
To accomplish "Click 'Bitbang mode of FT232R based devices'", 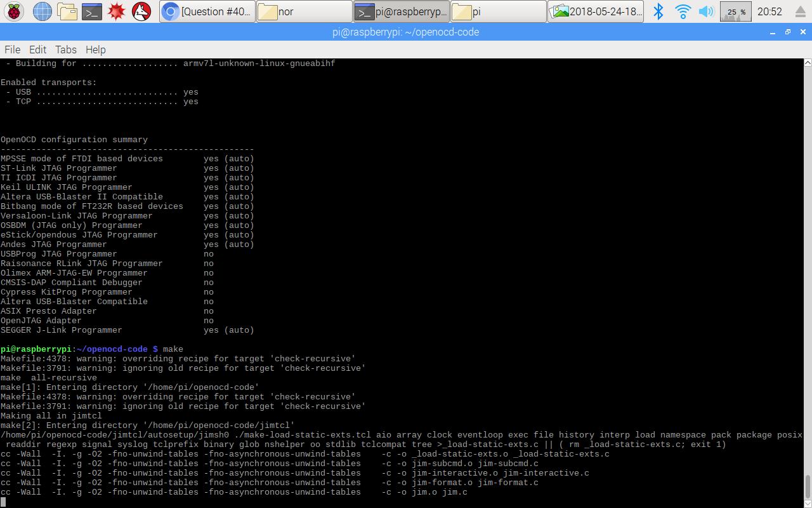I will (92, 206).
